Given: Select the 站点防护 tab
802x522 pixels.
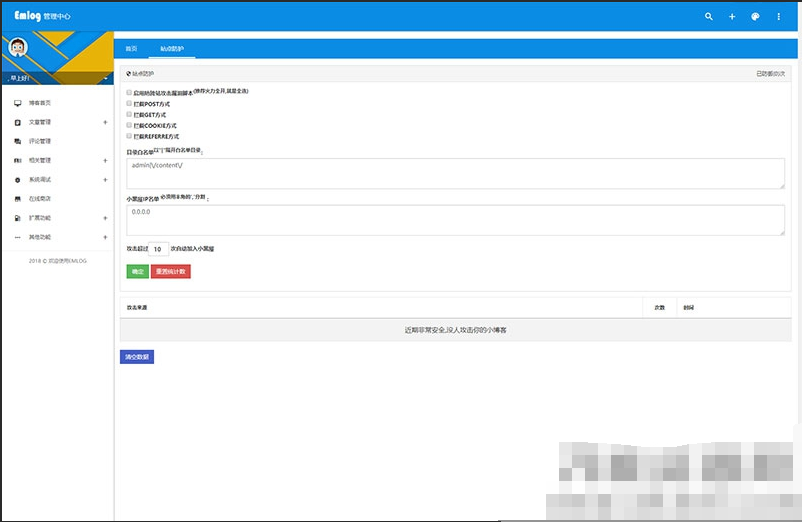Looking at the screenshot, I should click(171, 48).
